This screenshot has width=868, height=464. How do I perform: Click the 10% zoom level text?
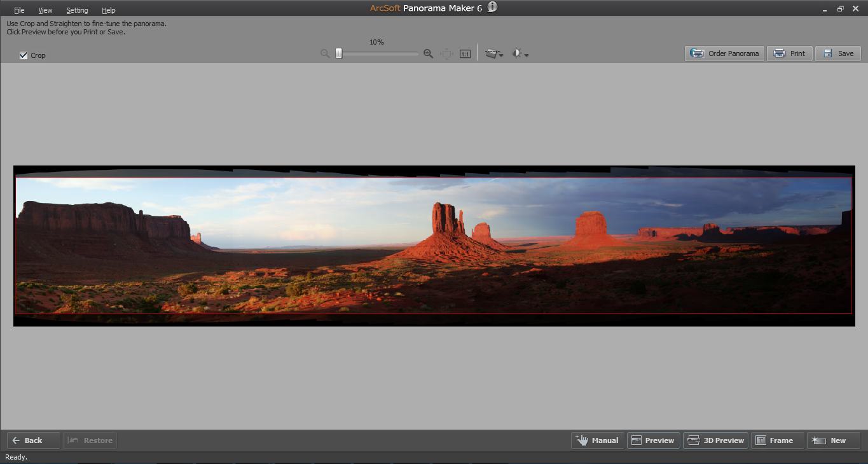pos(376,42)
